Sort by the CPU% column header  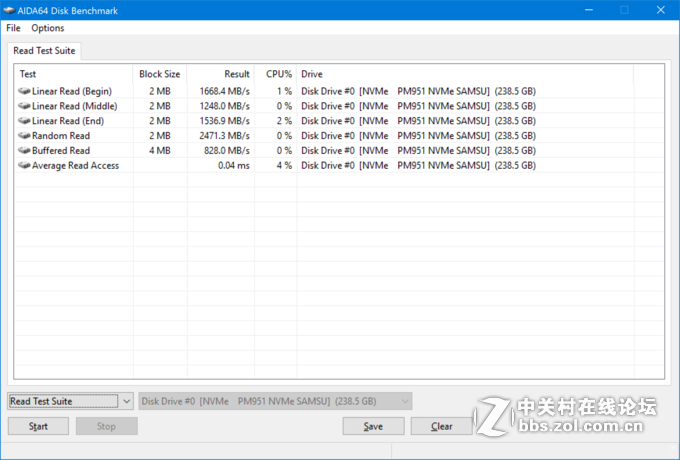(x=276, y=74)
